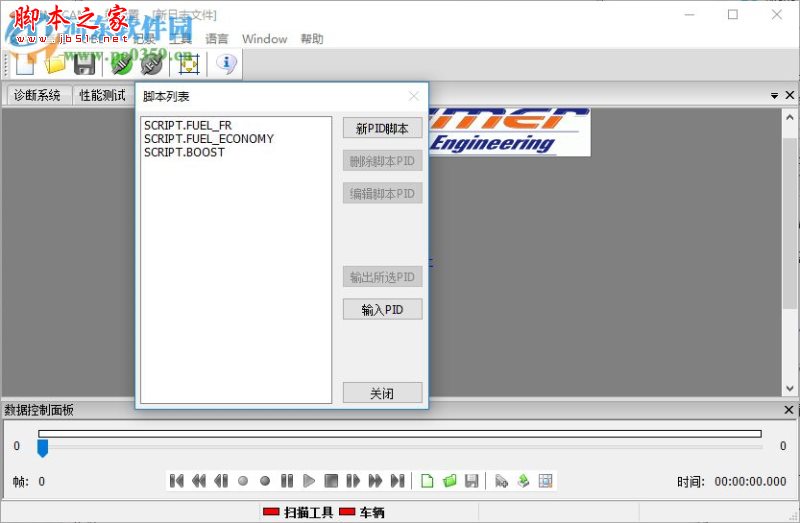800x523 pixels.
Task: Save log with the grey floppy icon
Action: tap(471, 481)
